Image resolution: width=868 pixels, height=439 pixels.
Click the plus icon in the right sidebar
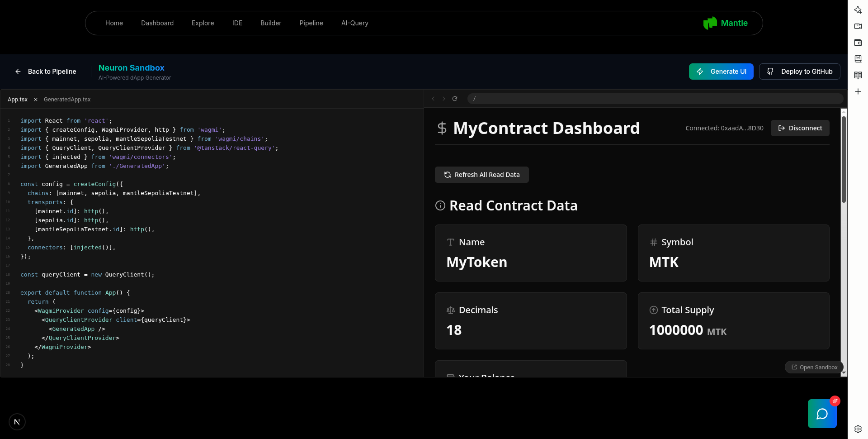[858, 91]
